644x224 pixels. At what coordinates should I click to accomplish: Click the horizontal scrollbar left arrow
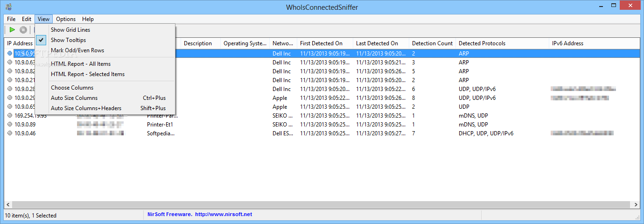pos(8,205)
